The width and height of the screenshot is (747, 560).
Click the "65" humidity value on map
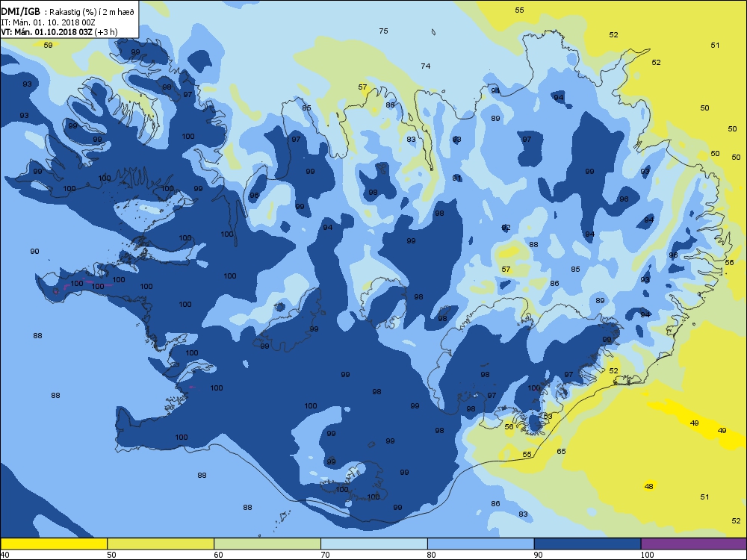pyautogui.click(x=561, y=451)
